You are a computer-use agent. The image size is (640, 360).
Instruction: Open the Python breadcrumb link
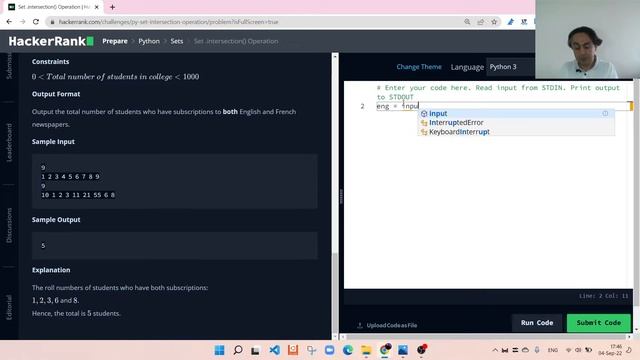coord(149,41)
